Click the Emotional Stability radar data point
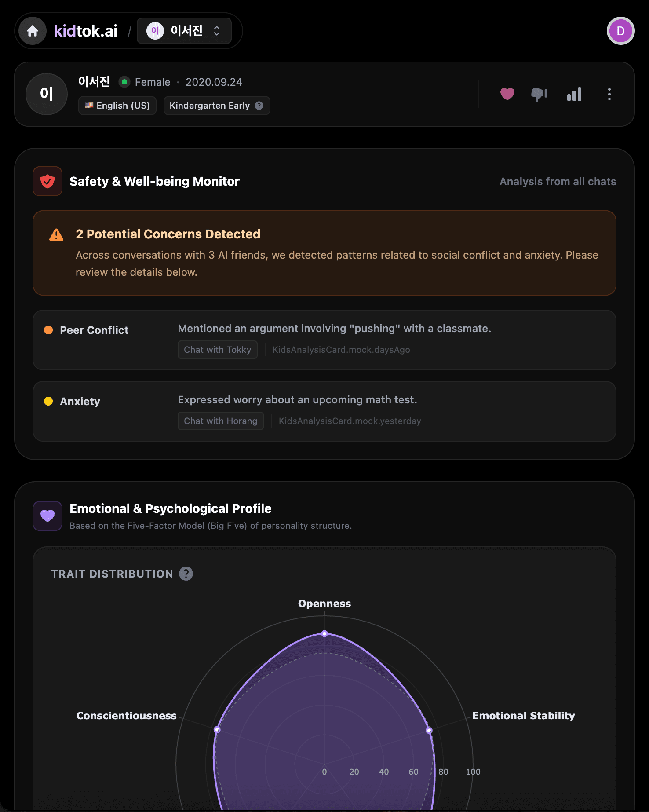 [x=429, y=731]
